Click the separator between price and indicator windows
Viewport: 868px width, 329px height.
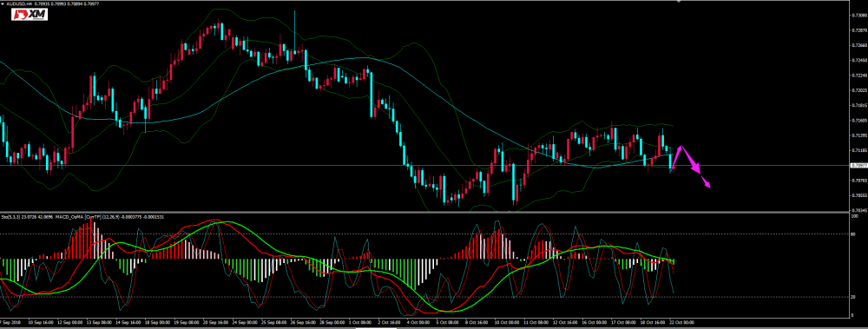[x=424, y=213]
